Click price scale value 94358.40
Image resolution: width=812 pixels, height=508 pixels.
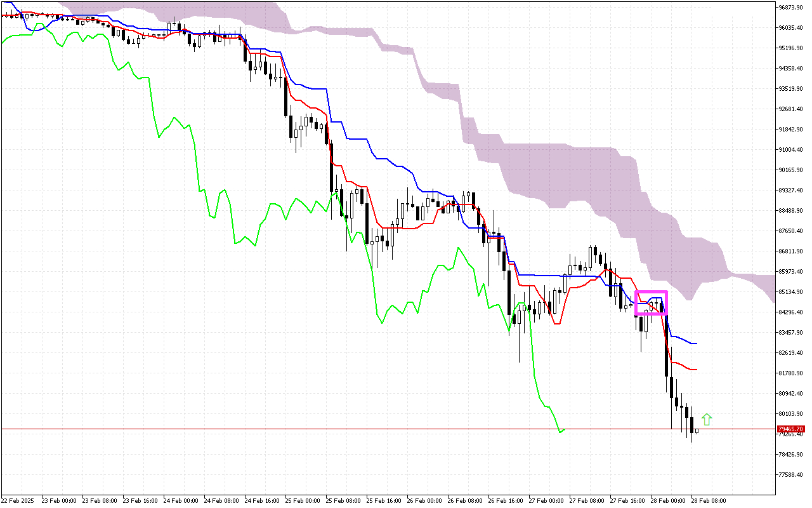click(792, 69)
